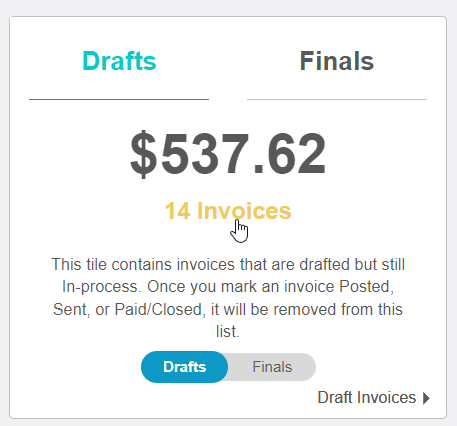Click the yellow invoice count text
Screen dimensions: 457x426
pyautogui.click(x=228, y=211)
